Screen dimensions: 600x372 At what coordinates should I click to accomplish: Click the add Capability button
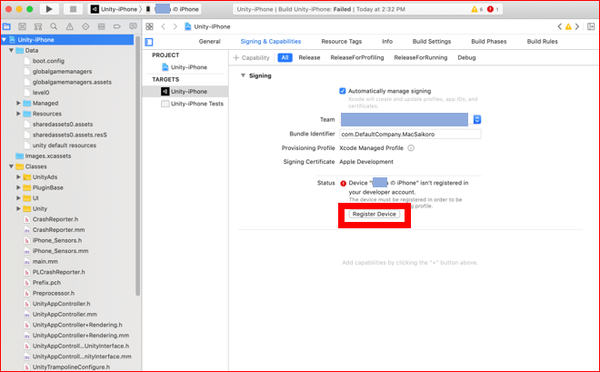pos(251,58)
